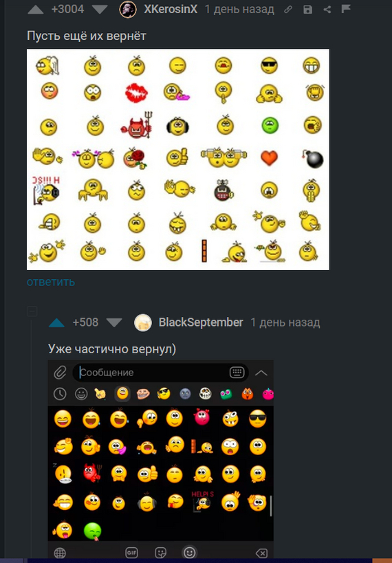Click the +3004 comment rating

pyautogui.click(x=67, y=10)
